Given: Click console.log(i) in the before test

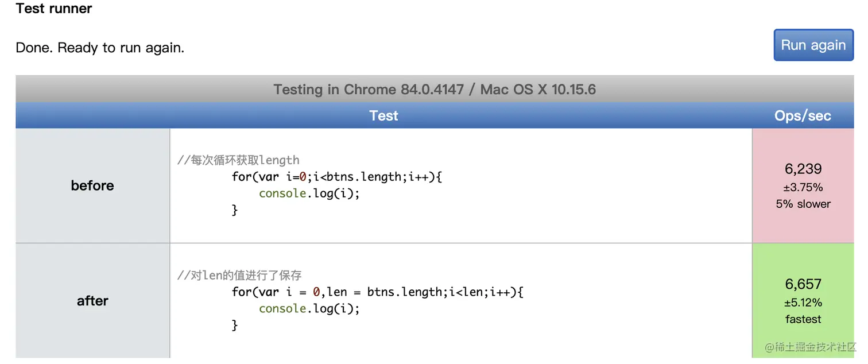Looking at the screenshot, I should pyautogui.click(x=309, y=193).
